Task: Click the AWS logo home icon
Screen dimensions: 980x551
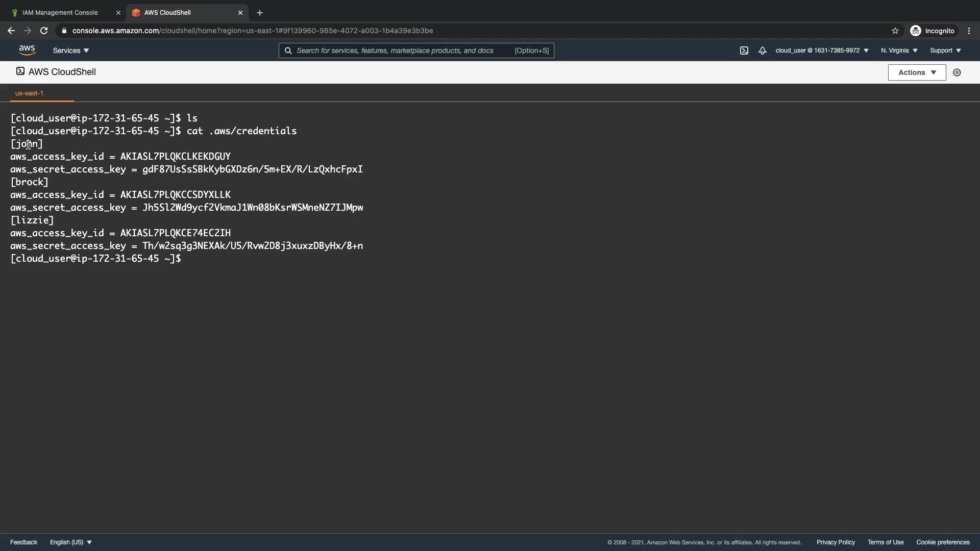Action: [27, 50]
